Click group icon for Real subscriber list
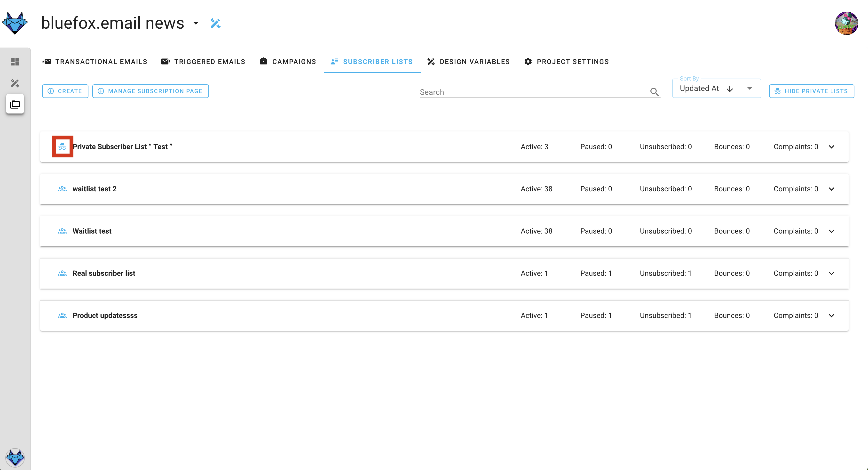The image size is (868, 470). (62, 273)
